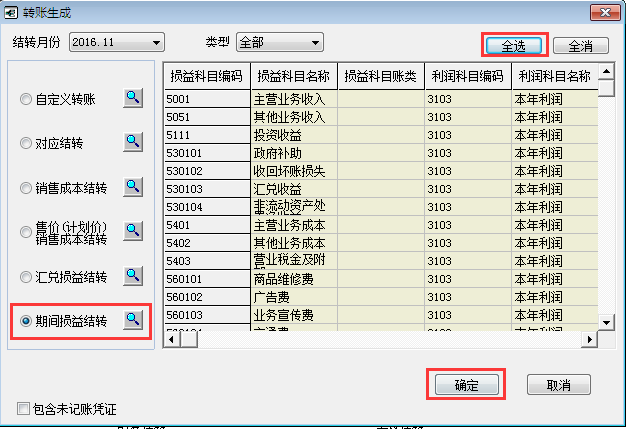Click magnifier icon for 售价(计划价)销售成本结转

(x=133, y=231)
